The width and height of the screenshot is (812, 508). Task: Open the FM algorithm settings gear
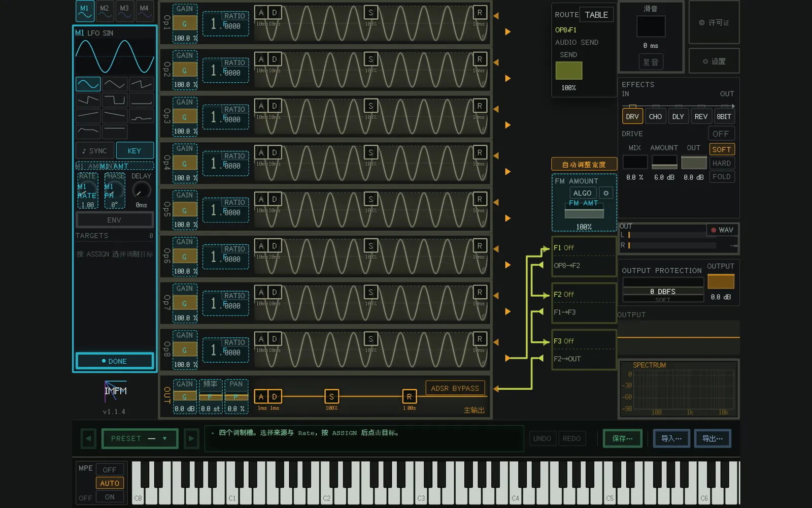(606, 193)
